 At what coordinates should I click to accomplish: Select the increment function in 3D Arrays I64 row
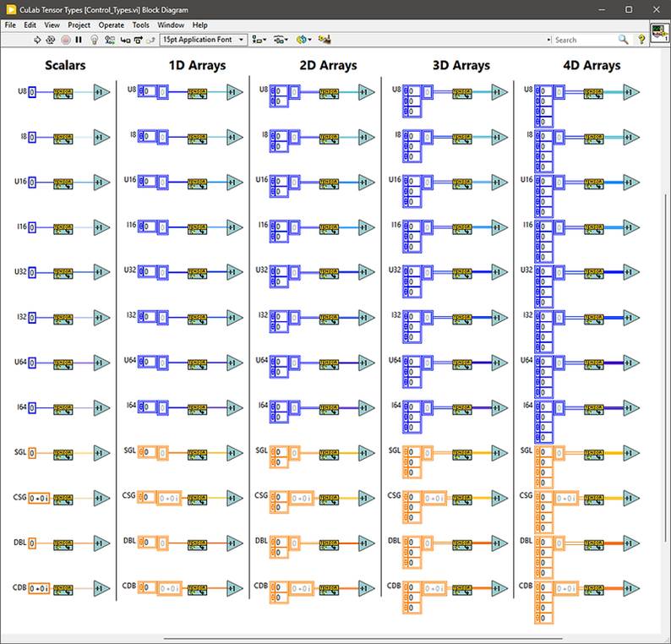pos(499,408)
